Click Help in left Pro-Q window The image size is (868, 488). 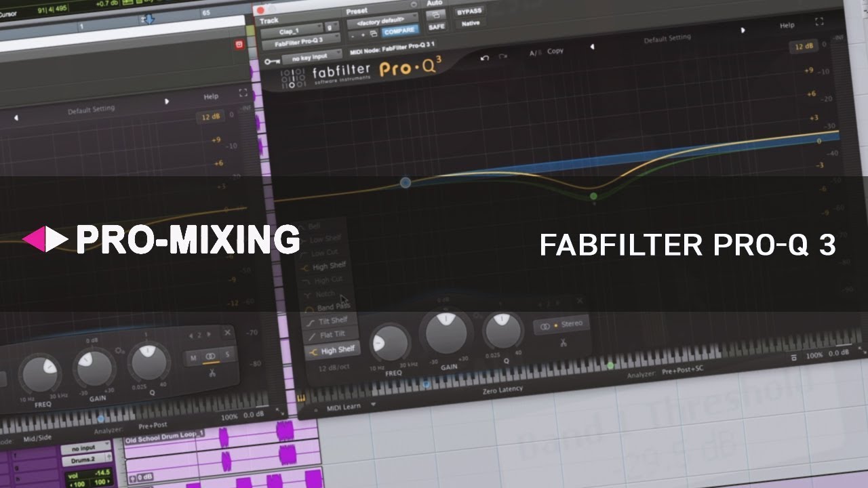click(211, 97)
